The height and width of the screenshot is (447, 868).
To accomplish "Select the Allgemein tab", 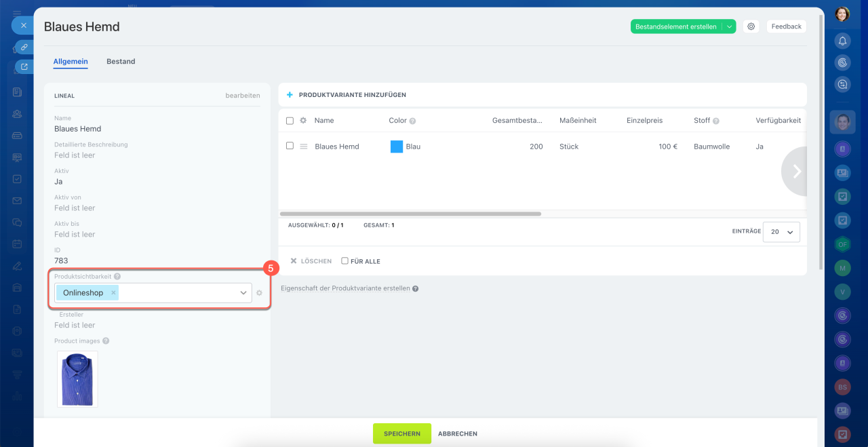I will coord(71,62).
